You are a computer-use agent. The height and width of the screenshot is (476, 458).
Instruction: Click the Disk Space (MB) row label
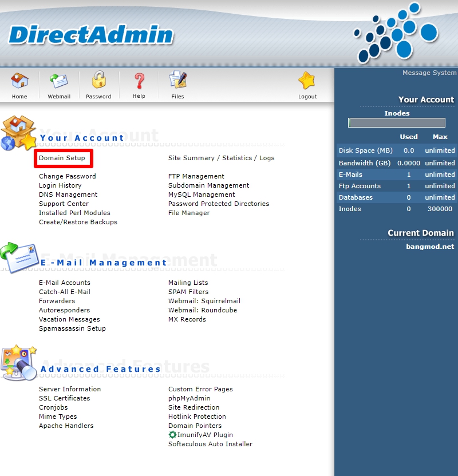(x=365, y=150)
